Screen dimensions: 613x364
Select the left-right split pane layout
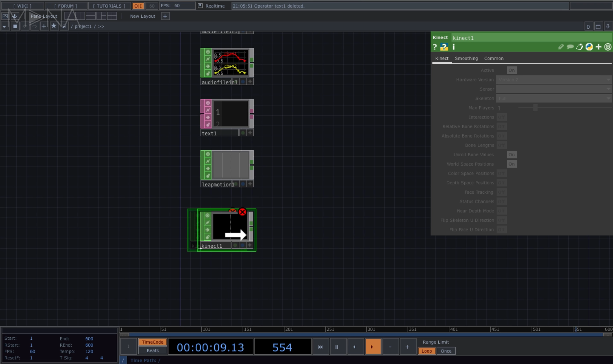click(80, 16)
